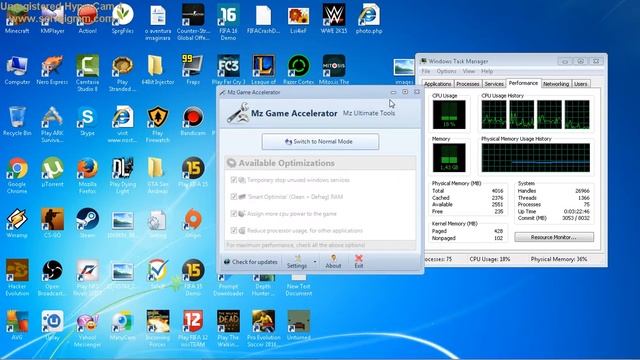Select the Computer desktop icon

[17, 70]
